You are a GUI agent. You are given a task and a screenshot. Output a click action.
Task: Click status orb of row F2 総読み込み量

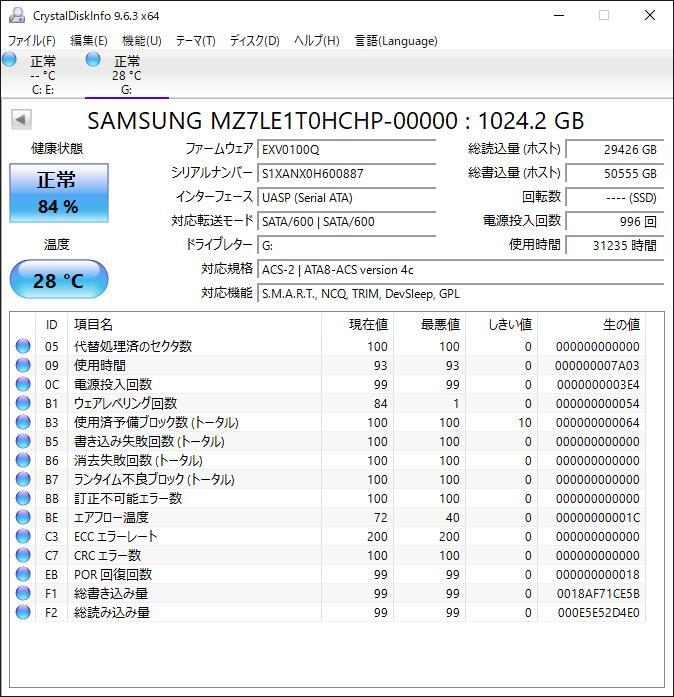pos(23,612)
